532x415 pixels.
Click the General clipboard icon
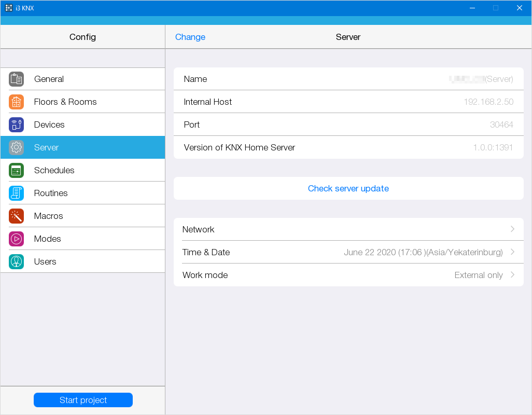pos(16,79)
